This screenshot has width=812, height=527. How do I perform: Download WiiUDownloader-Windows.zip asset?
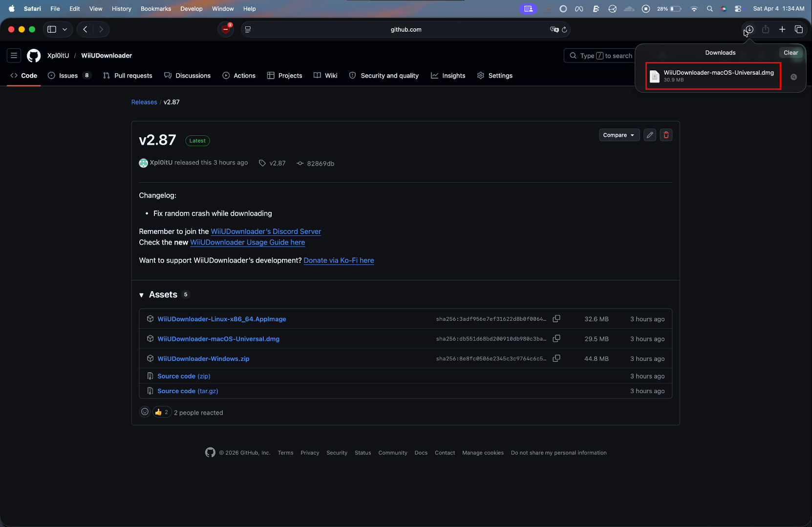tap(203, 359)
